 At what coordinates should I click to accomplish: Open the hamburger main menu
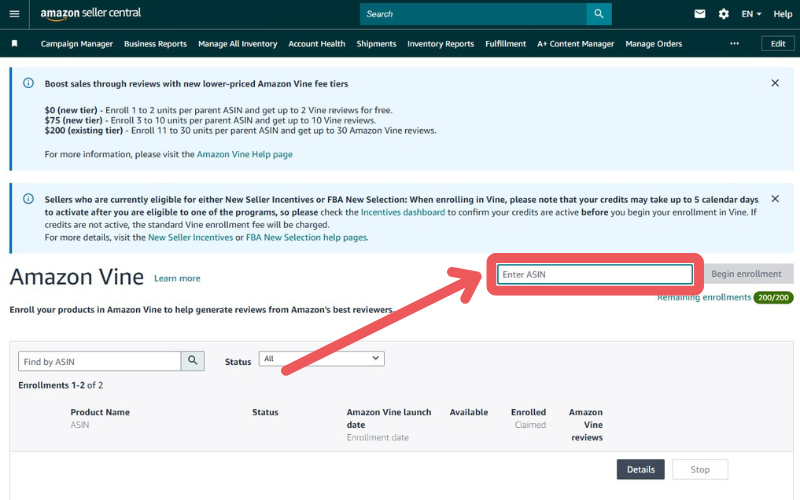(x=14, y=14)
